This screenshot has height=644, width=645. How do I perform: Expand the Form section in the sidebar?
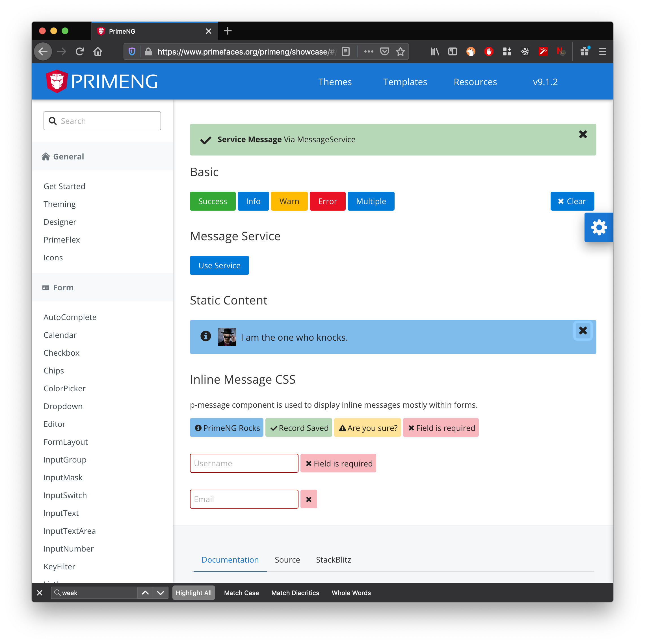tap(63, 287)
